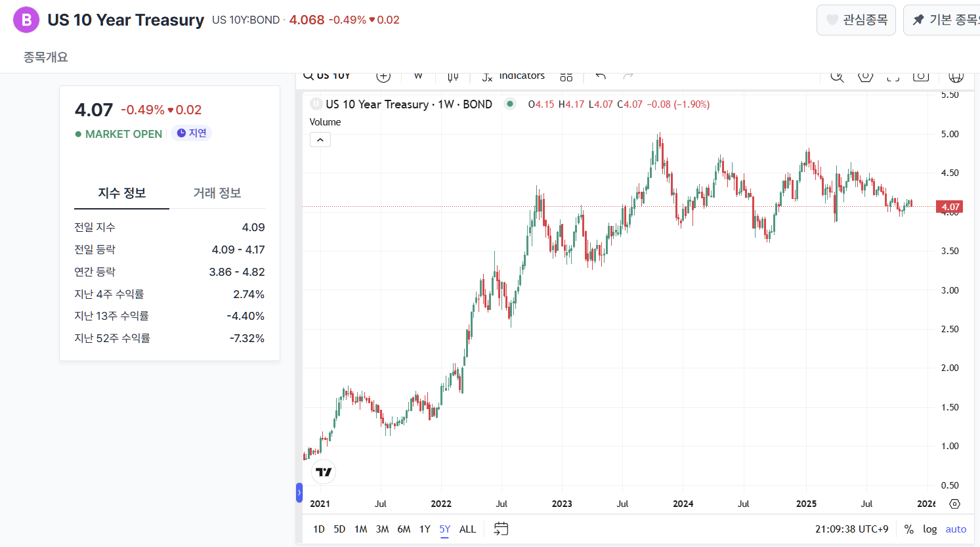
Task: Collapse the indicator legend chevron under Volume
Action: point(320,140)
